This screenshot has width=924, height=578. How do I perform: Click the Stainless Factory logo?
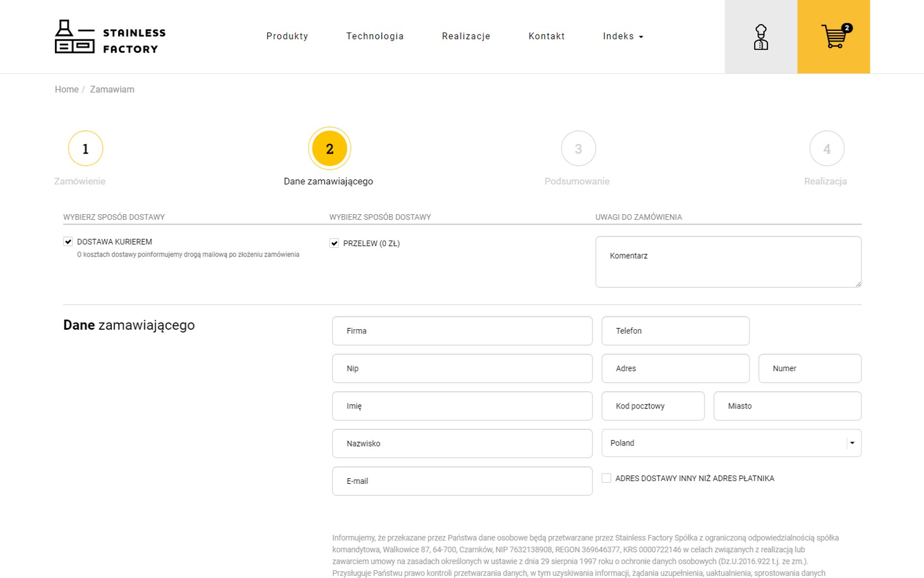110,37
